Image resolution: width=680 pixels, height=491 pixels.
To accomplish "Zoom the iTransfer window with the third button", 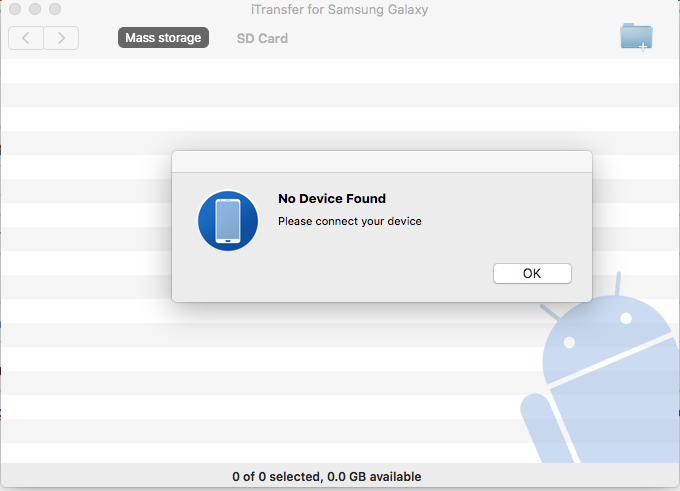I will (x=55, y=9).
